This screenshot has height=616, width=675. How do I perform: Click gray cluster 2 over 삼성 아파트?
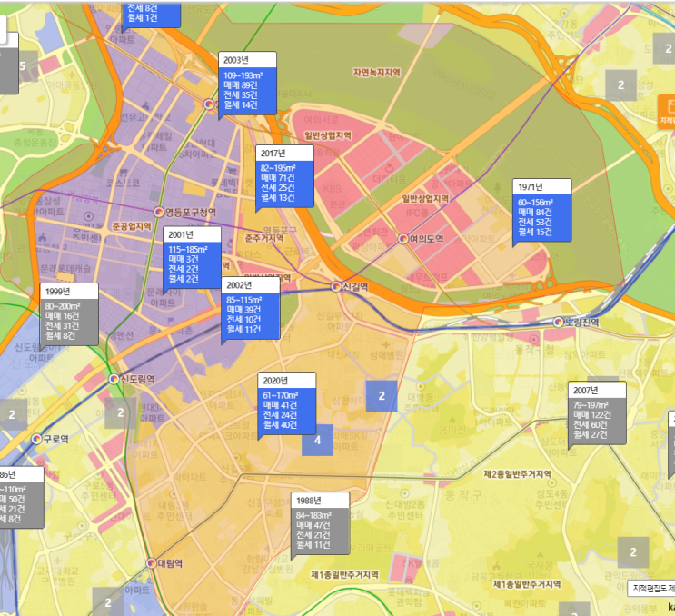(x=620, y=85)
